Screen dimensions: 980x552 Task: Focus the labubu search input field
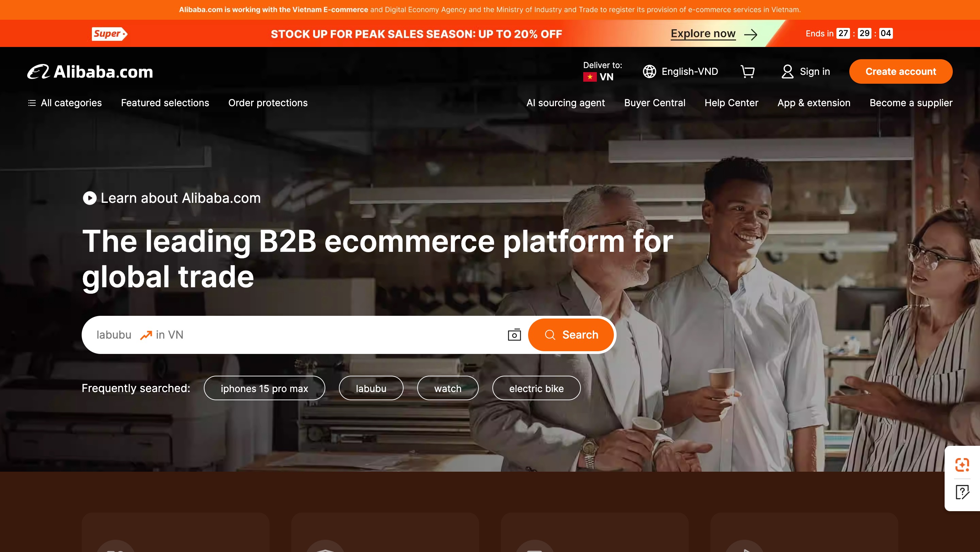293,335
